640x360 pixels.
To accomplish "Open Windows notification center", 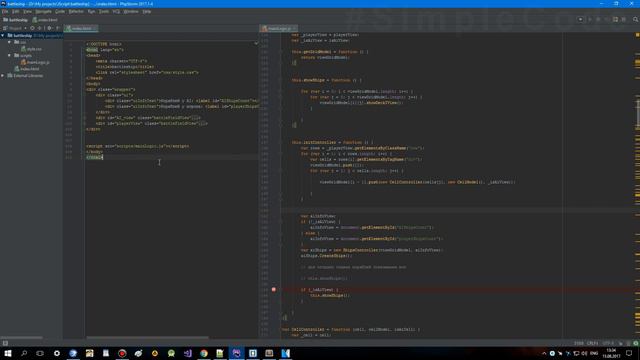I will point(629,353).
